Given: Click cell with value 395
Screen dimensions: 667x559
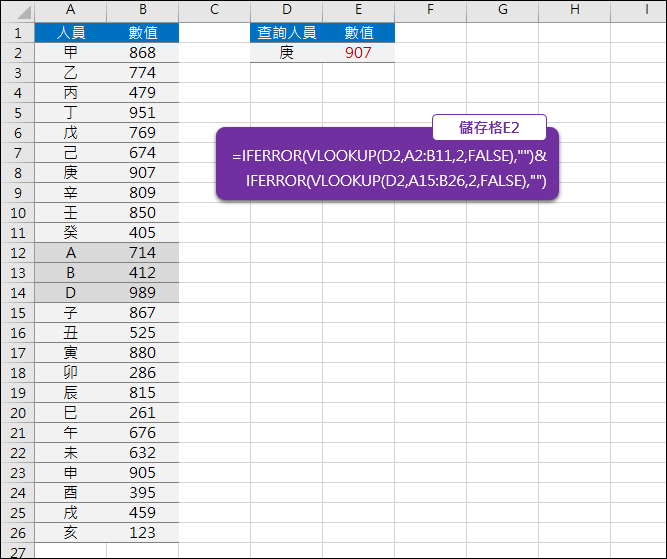Looking at the screenshot, I should click(143, 493).
